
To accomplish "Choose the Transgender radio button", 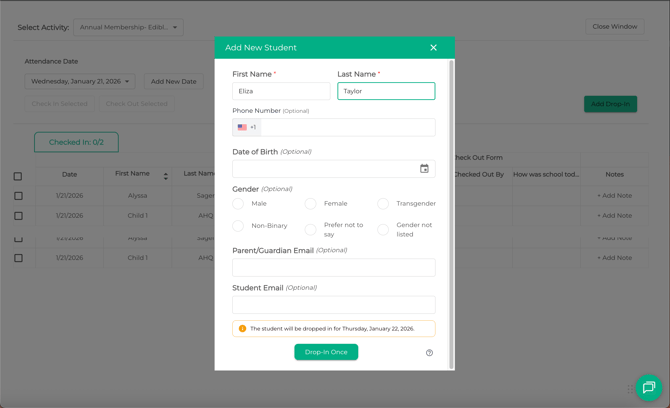I will coord(383,204).
